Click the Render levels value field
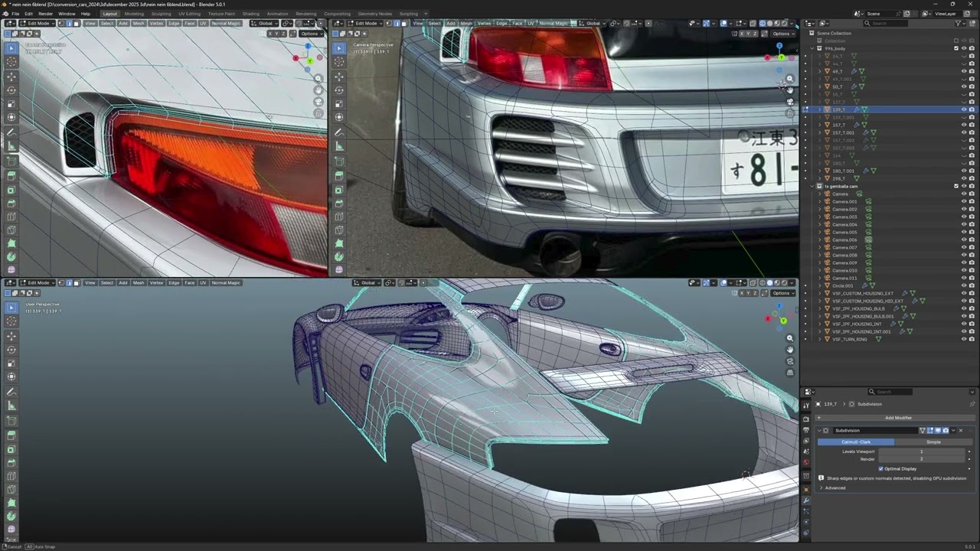Screen dimensions: 980x551 921,459
